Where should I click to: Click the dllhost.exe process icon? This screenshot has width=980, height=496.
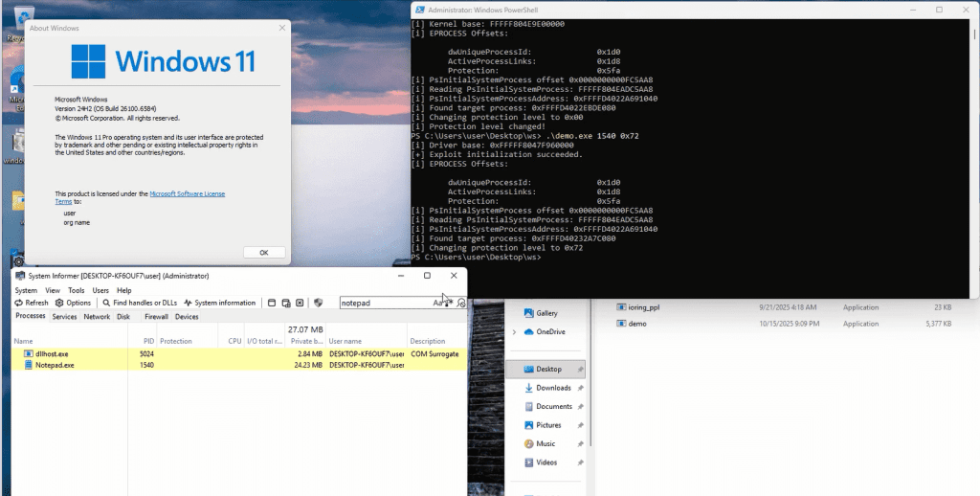(x=28, y=354)
